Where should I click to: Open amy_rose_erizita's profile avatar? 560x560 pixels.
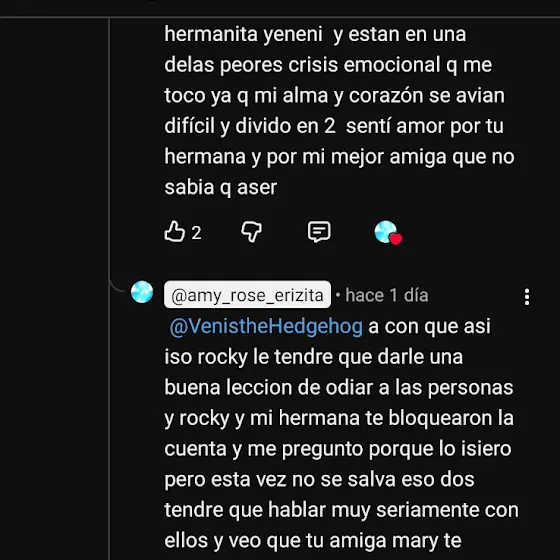tap(142, 292)
